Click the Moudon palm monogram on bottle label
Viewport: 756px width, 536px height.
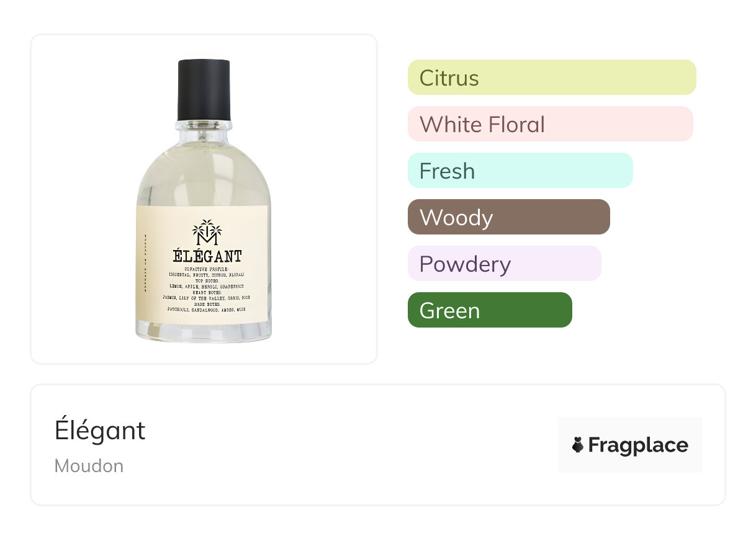[207, 233]
